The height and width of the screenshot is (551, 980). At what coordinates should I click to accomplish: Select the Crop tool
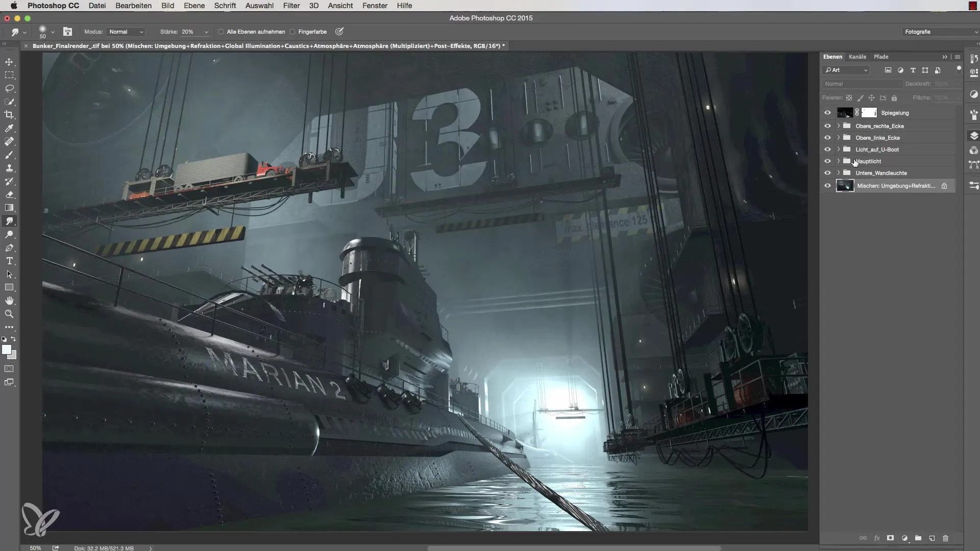click(x=9, y=115)
